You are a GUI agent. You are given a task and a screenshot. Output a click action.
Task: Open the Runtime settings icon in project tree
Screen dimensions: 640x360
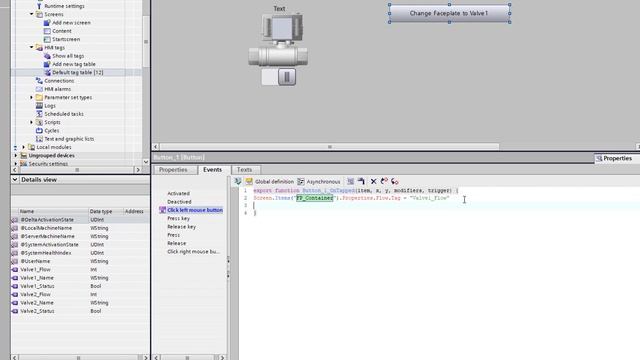(x=39, y=6)
